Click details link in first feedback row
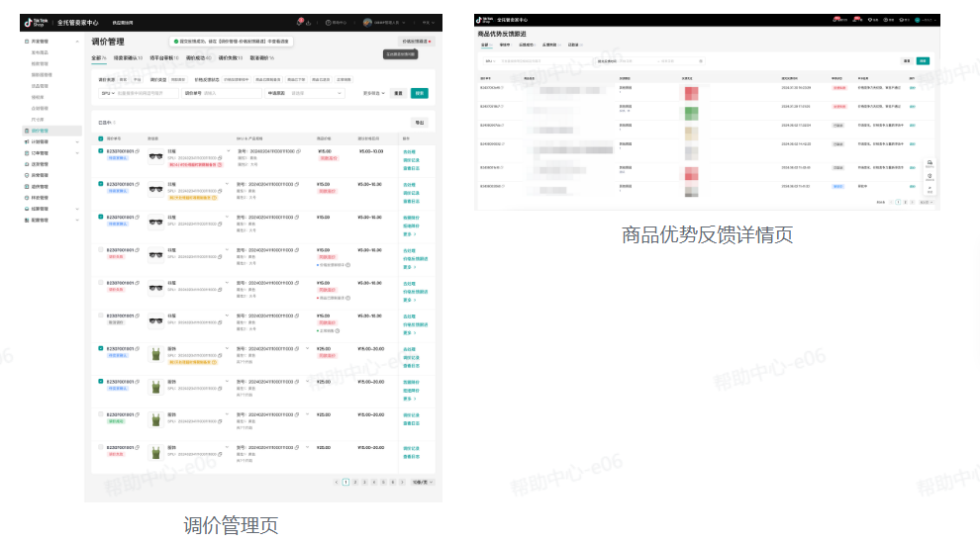Image resolution: width=980 pixels, height=543 pixels. (913, 88)
